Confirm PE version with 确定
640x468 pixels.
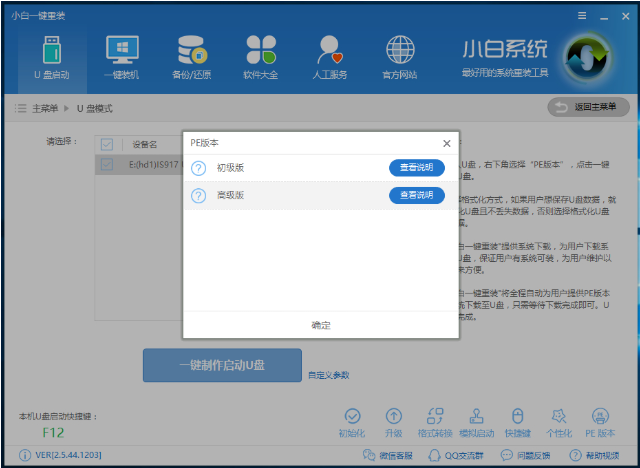pyautogui.click(x=320, y=325)
